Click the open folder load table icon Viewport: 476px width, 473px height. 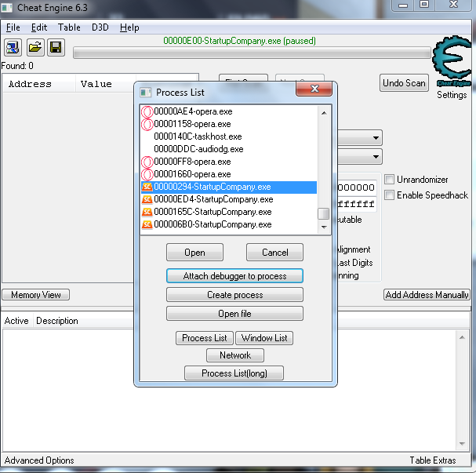click(x=35, y=48)
